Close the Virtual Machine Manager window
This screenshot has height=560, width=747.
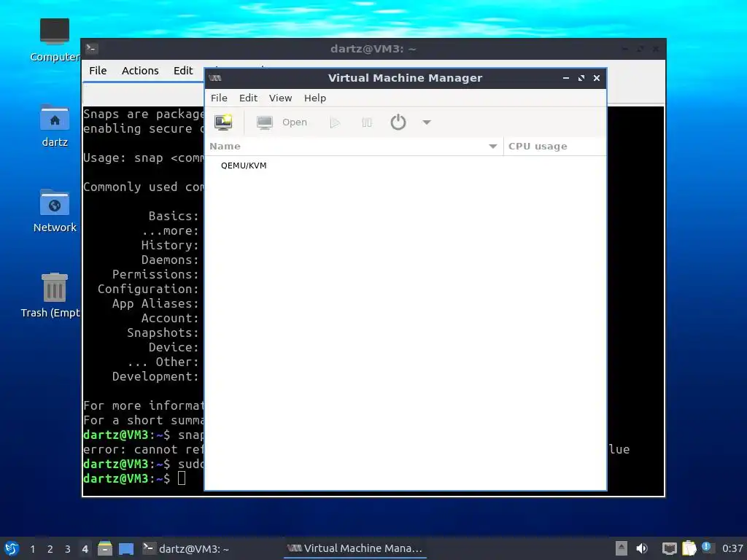[597, 78]
